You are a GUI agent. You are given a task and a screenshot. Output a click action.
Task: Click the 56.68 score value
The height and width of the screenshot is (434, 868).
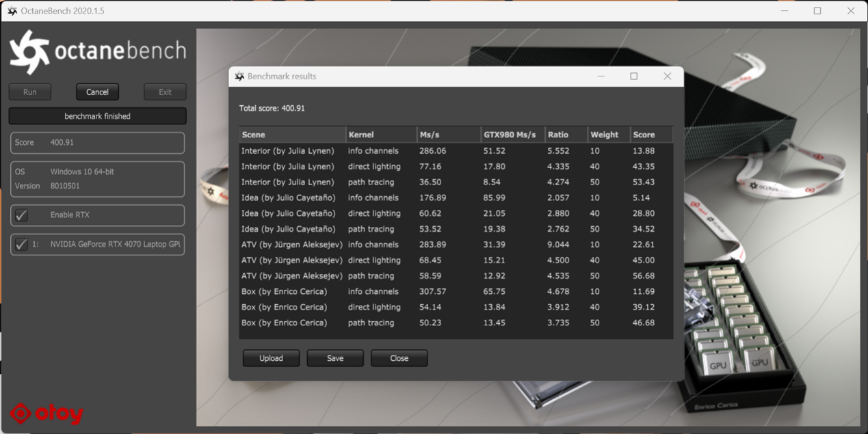(644, 275)
